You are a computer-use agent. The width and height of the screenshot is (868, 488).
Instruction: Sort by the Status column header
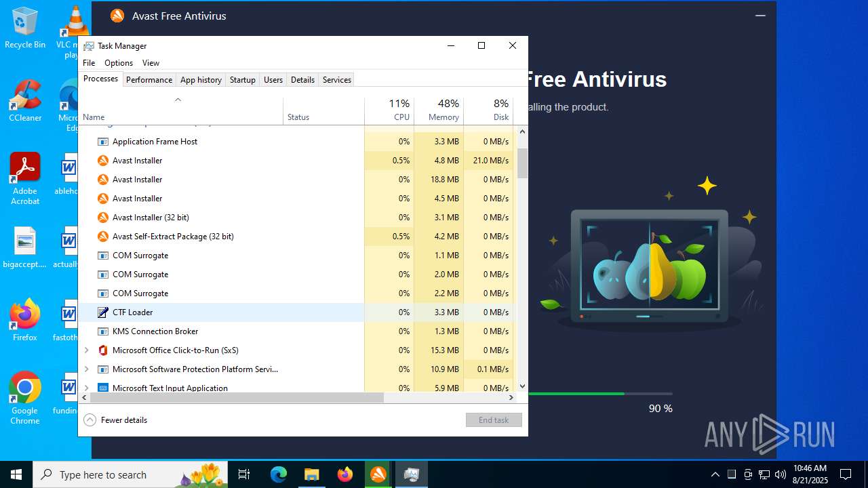[x=323, y=112]
